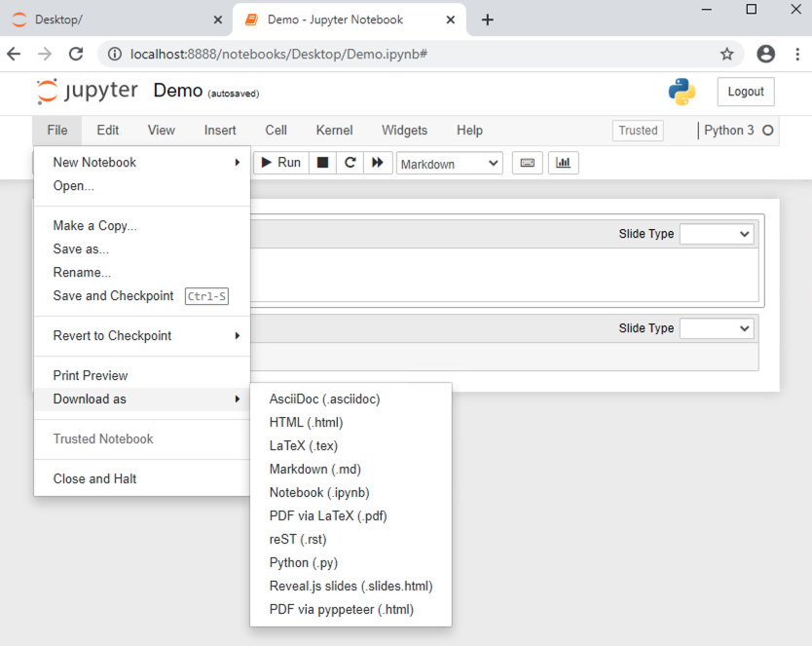Restart and run all with fast-forward icon
The height and width of the screenshot is (646, 812).
click(378, 163)
